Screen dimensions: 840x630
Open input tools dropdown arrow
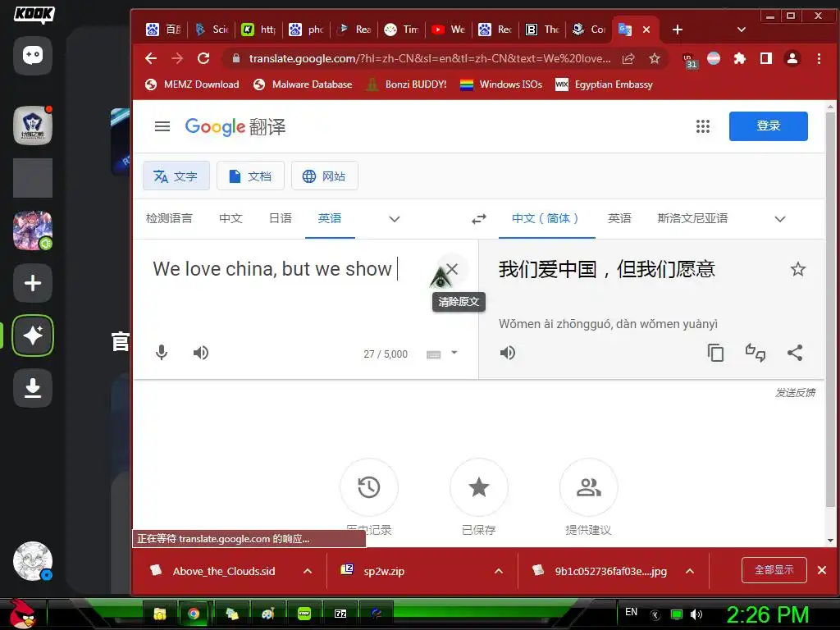(454, 353)
